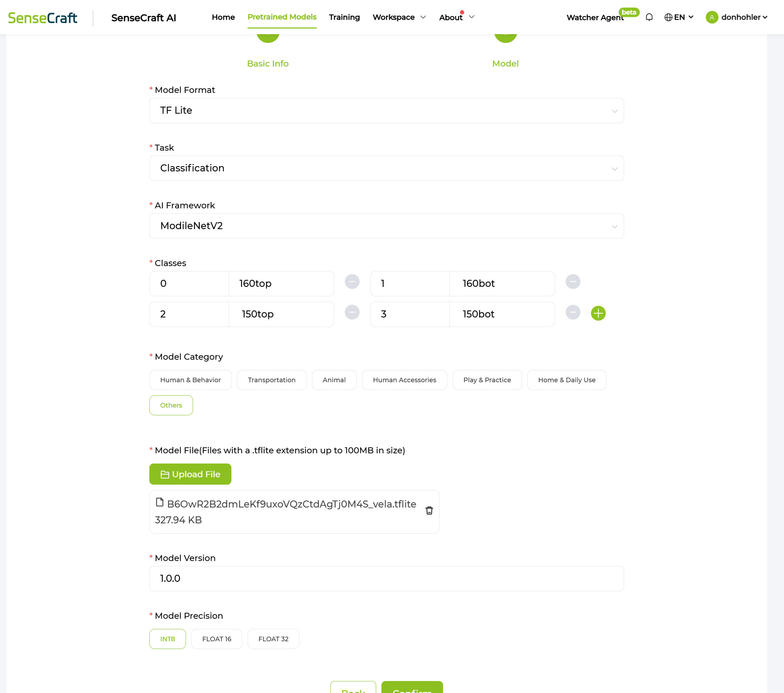Click the Upload File button
This screenshot has width=784, height=693.
[x=190, y=474]
